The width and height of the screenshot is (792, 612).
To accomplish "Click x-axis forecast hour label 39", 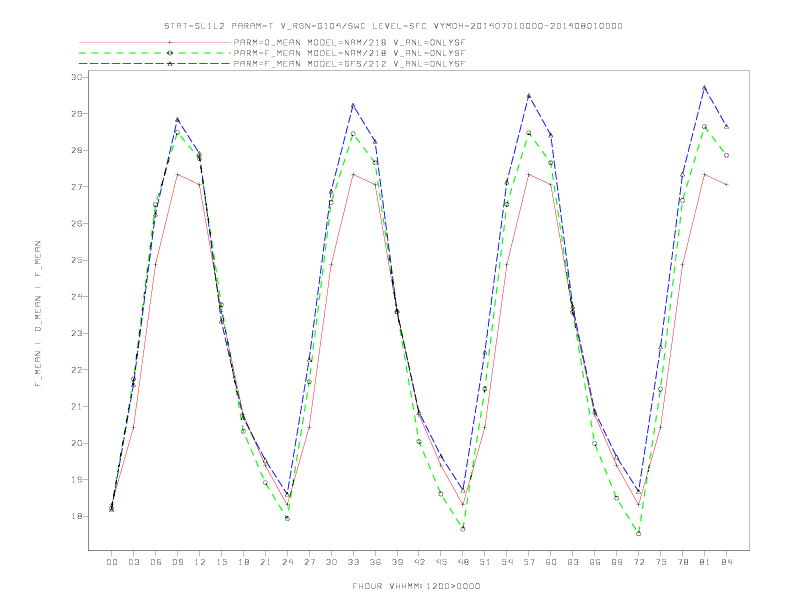I will click(x=397, y=562).
